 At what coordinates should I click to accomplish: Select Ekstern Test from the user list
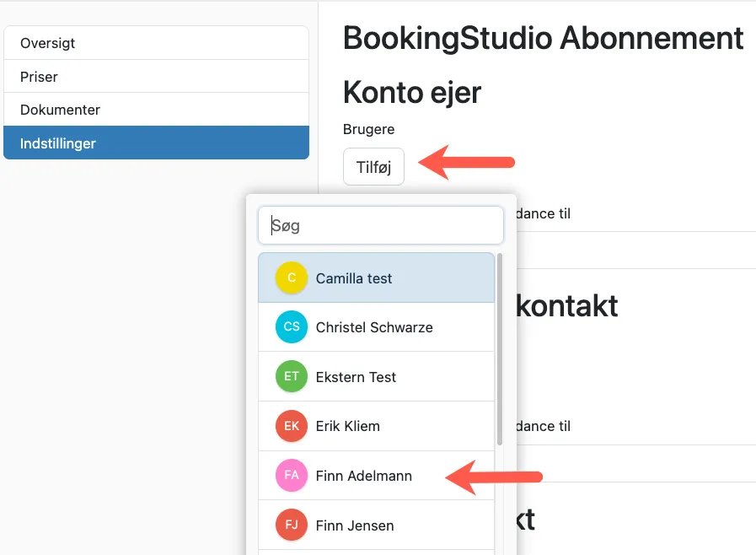tap(356, 376)
